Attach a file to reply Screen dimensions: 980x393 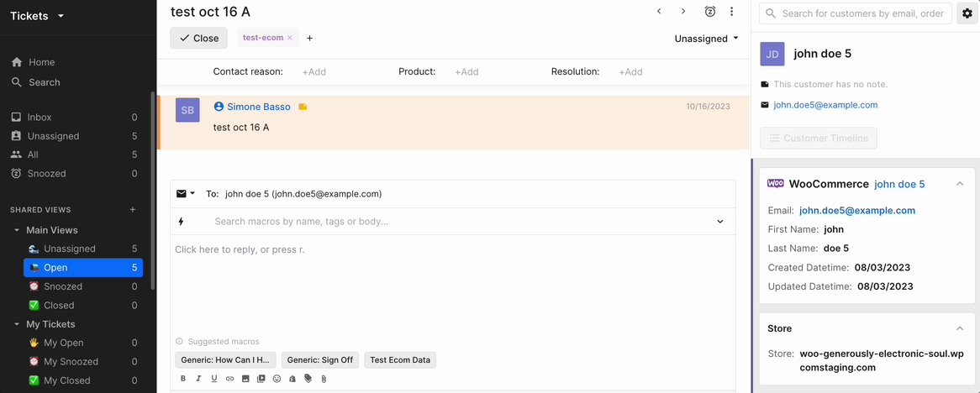324,379
